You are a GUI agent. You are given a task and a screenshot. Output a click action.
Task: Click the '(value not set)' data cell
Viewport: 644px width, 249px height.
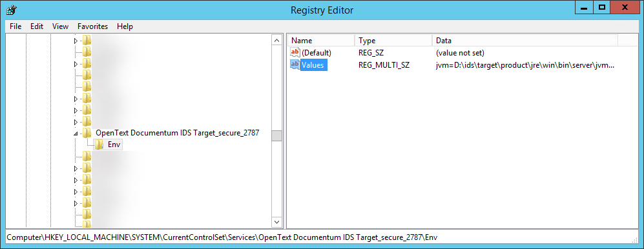click(460, 53)
